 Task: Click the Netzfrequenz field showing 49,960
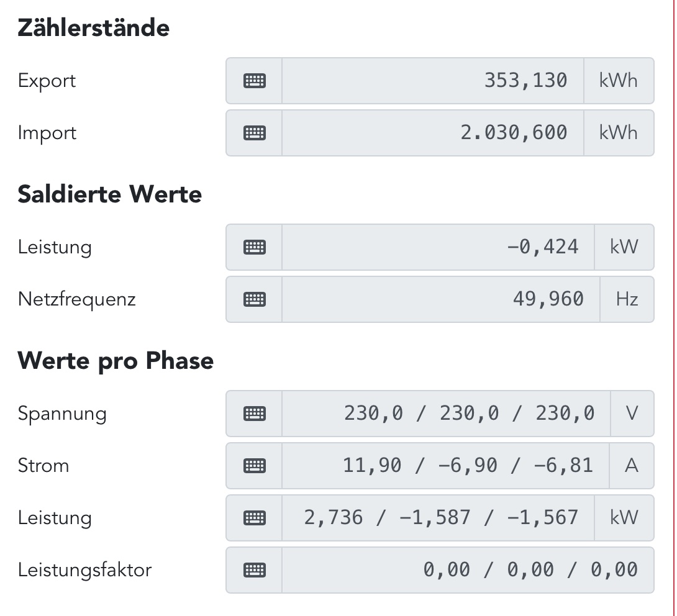click(440, 299)
